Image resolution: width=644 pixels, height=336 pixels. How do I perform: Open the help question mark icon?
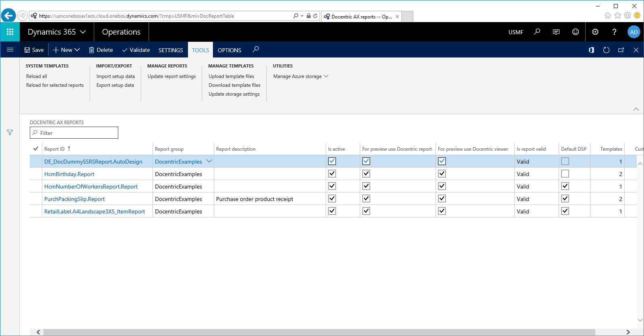point(614,32)
